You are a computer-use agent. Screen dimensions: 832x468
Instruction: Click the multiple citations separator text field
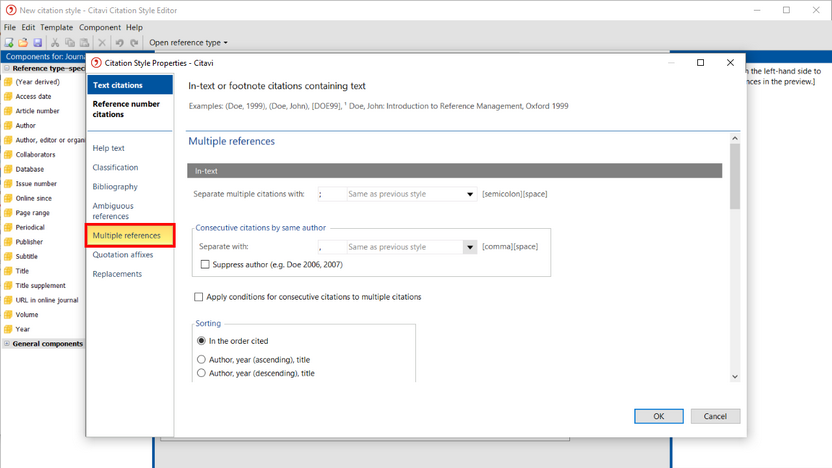click(332, 194)
